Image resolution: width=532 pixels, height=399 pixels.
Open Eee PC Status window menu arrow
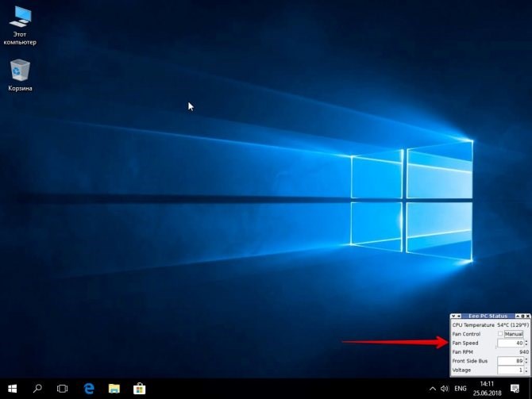[453, 316]
